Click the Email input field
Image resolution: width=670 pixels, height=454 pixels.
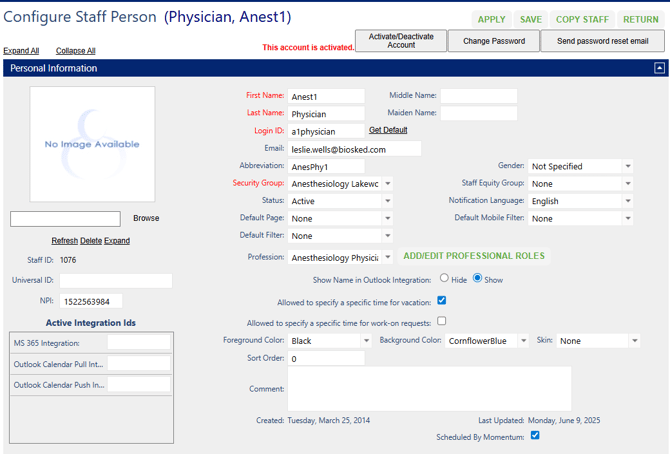pyautogui.click(x=354, y=149)
